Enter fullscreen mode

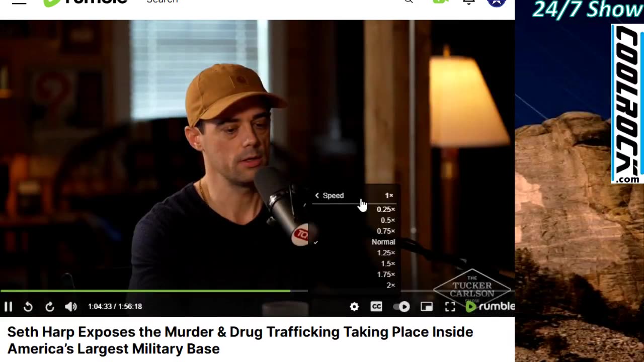coord(450,307)
